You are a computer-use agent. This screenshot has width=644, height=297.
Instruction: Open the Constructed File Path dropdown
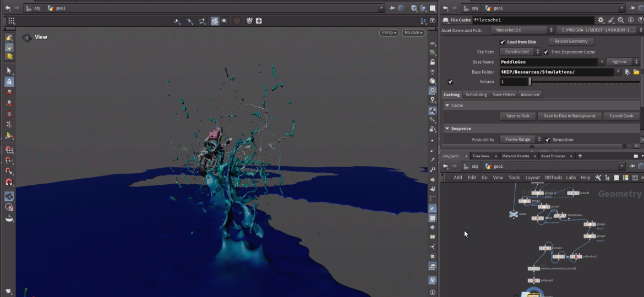[x=520, y=52]
